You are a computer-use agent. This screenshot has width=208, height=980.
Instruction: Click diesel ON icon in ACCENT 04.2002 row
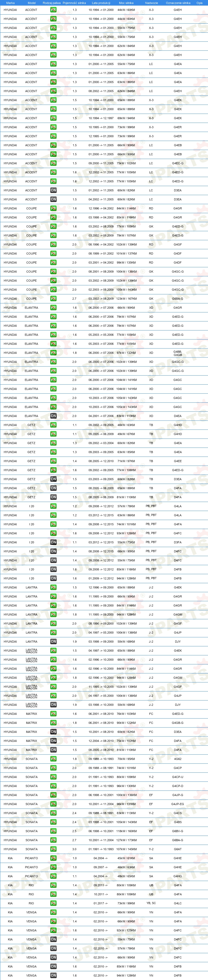click(x=53, y=199)
